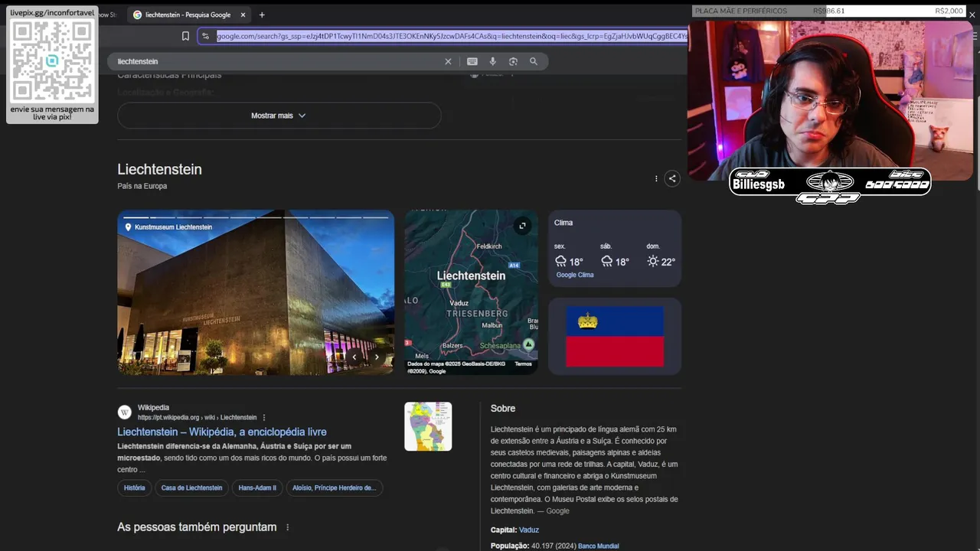
Task: Open new browser tab with plus
Action: (x=262, y=15)
